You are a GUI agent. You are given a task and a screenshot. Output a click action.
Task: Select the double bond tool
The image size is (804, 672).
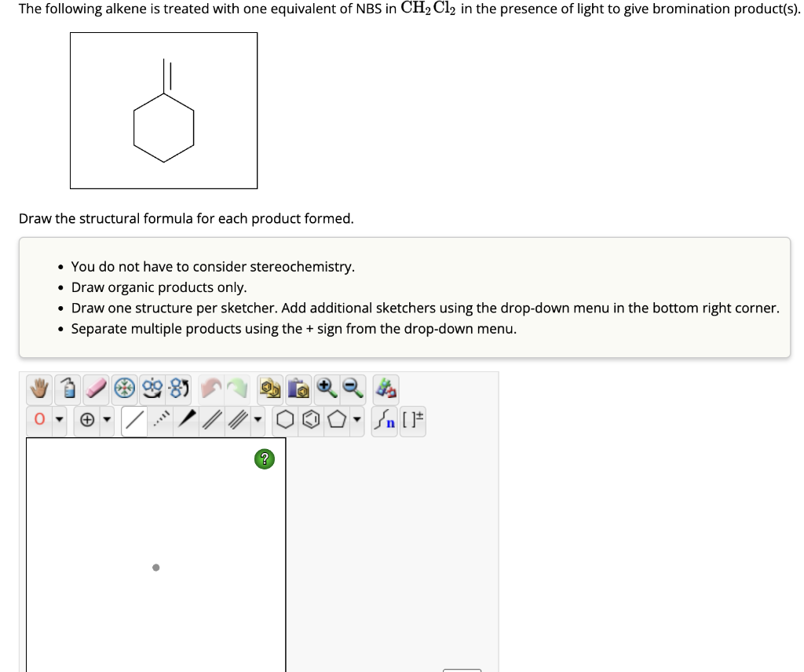point(212,420)
